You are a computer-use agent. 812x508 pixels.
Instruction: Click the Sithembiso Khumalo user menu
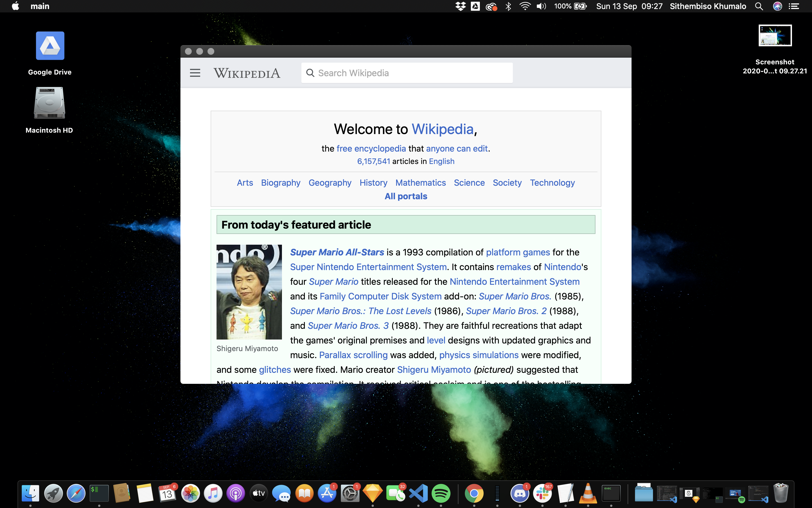coord(708,6)
